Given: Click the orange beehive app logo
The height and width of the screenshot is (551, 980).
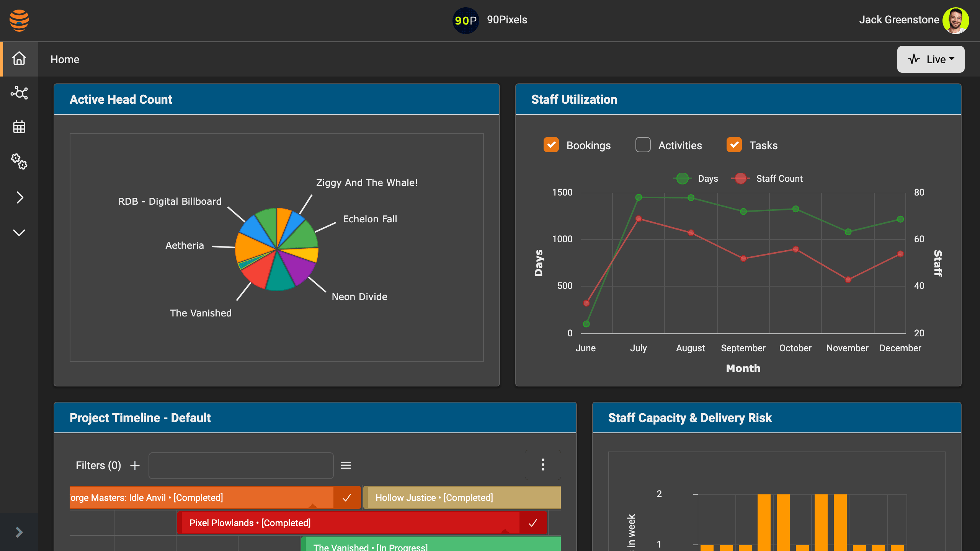Looking at the screenshot, I should point(19,20).
